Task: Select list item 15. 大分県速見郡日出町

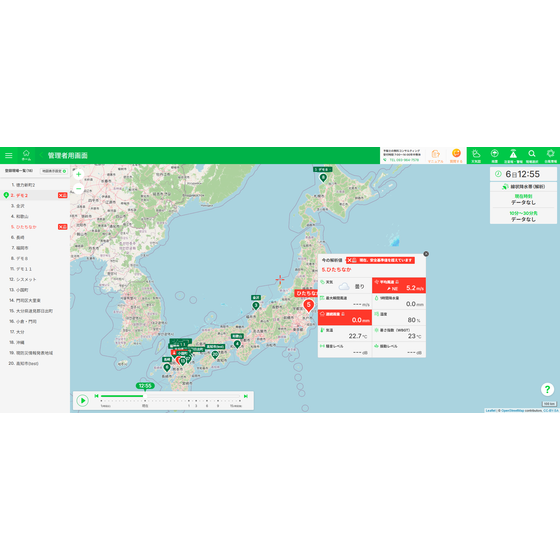Action: tap(35, 311)
